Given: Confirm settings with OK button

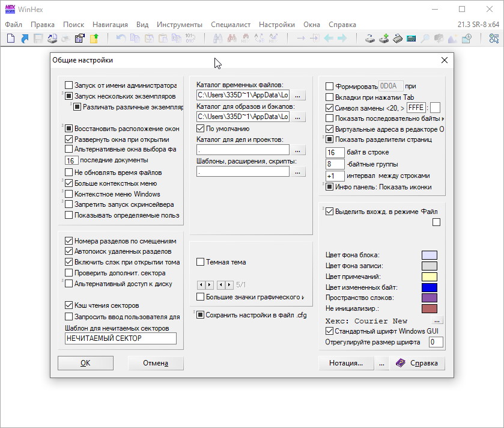Looking at the screenshot, I should pos(85,363).
